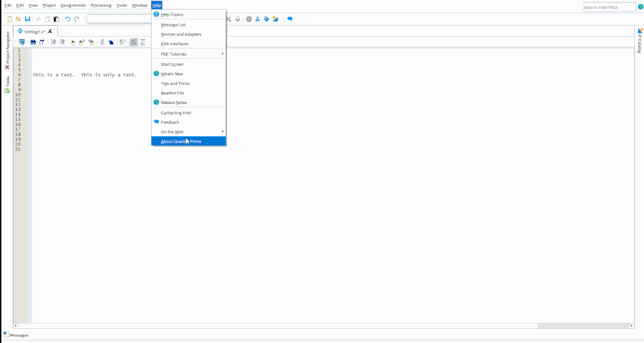The width and height of the screenshot is (644, 343).
Task: Click the decrease indent editor icon
Action: click(x=63, y=42)
